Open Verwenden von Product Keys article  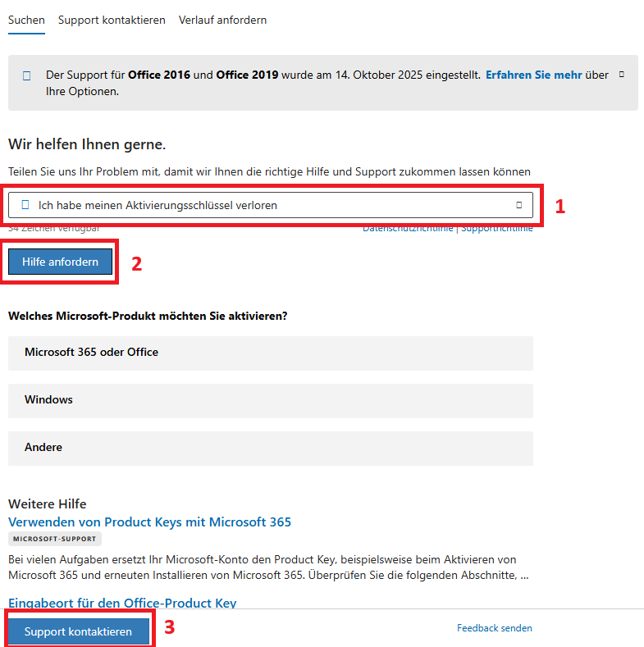coord(149,522)
